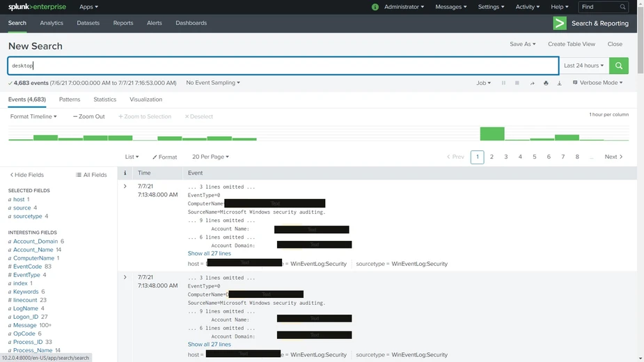Image resolution: width=644 pixels, height=362 pixels.
Task: Expand the first 7:13:48 event row
Action: pos(125,187)
